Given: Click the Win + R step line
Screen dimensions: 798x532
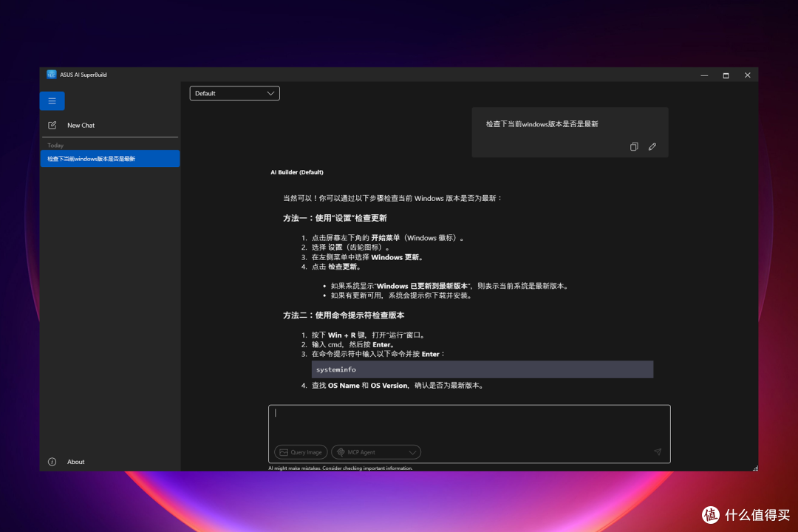Looking at the screenshot, I should click(369, 335).
